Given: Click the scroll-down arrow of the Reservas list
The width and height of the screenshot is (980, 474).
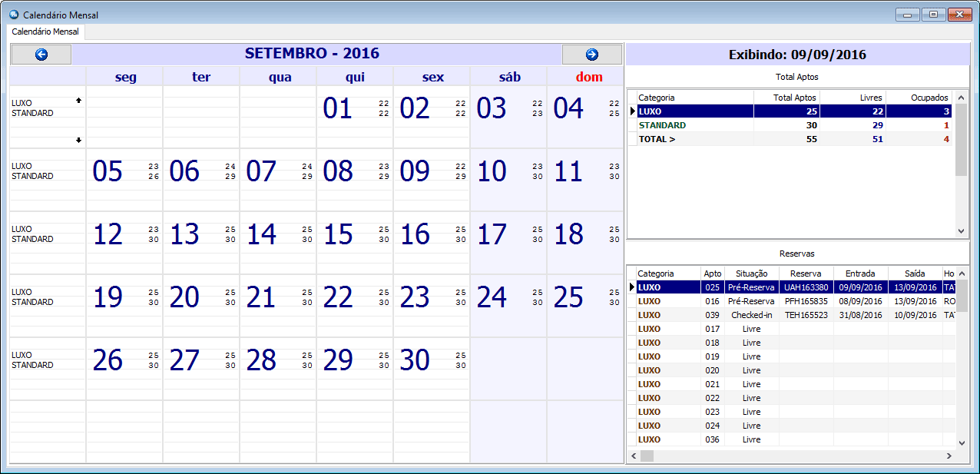Looking at the screenshot, I should tap(962, 443).
